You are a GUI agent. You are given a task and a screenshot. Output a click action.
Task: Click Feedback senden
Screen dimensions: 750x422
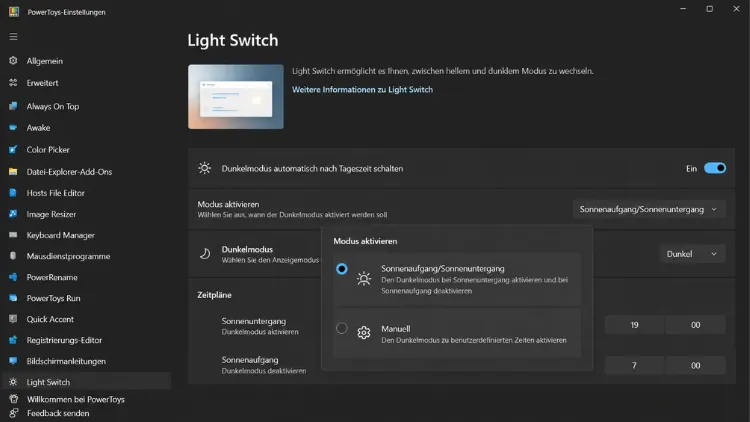coord(58,413)
